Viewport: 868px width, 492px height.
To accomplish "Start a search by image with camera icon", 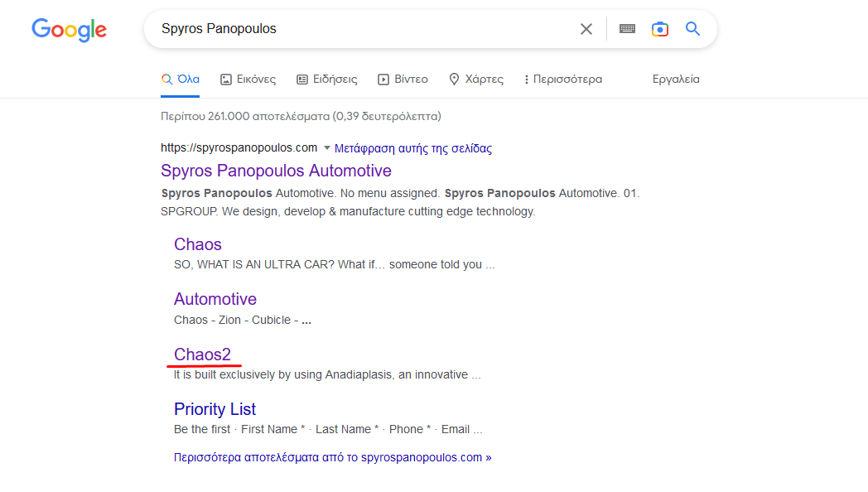I will click(660, 29).
